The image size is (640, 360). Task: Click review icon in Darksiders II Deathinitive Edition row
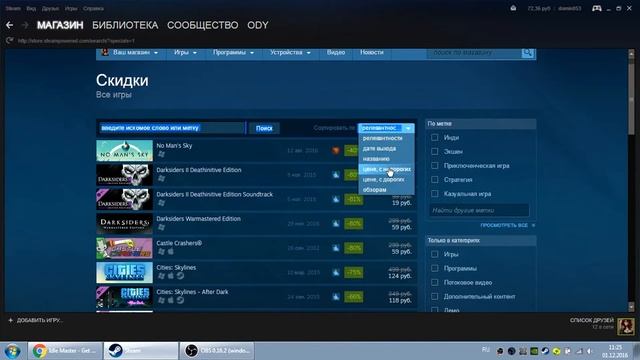click(x=336, y=175)
